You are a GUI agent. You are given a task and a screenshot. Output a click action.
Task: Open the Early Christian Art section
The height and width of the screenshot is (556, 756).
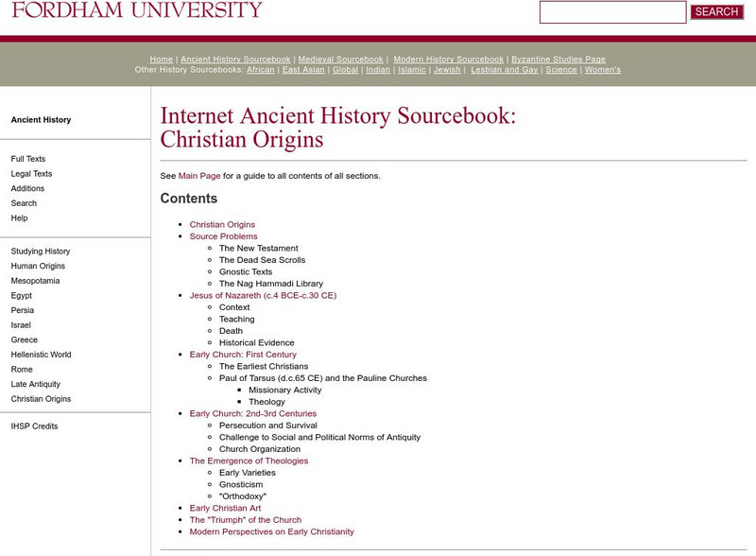pyautogui.click(x=227, y=508)
